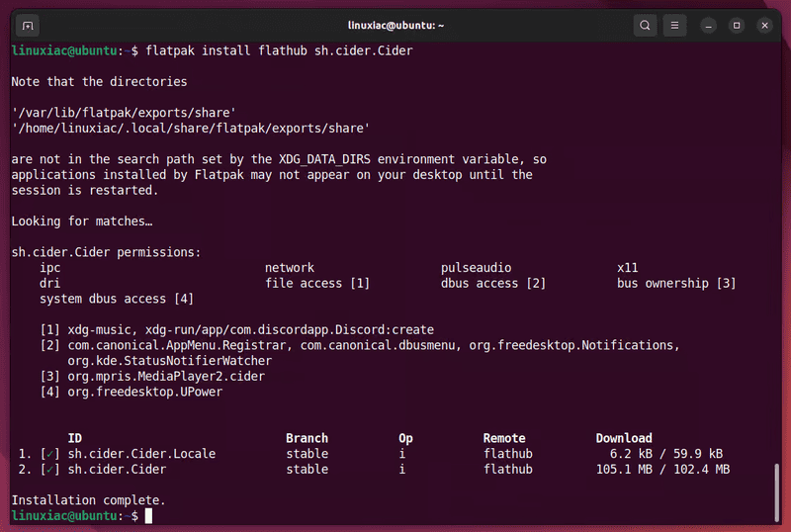This screenshot has height=532, width=791.
Task: Click the window title linuxiac@ubuntu: ~
Action: point(395,25)
